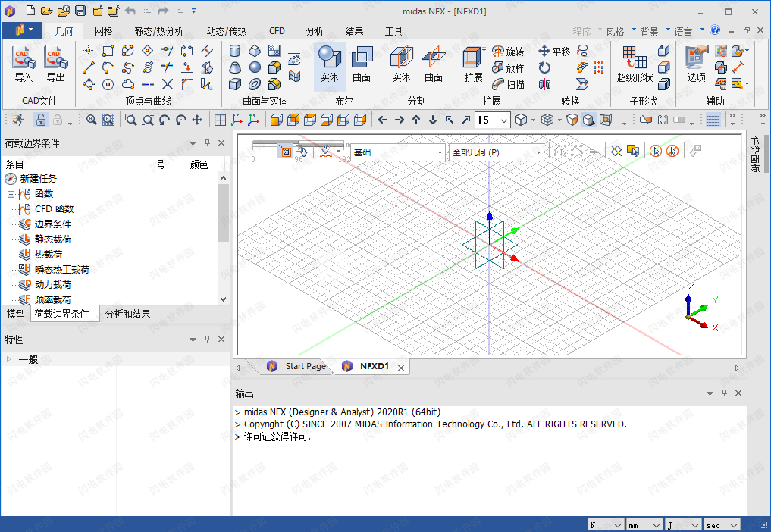
Task: Click the Revolve (旋转) tool
Action: pyautogui.click(x=508, y=51)
